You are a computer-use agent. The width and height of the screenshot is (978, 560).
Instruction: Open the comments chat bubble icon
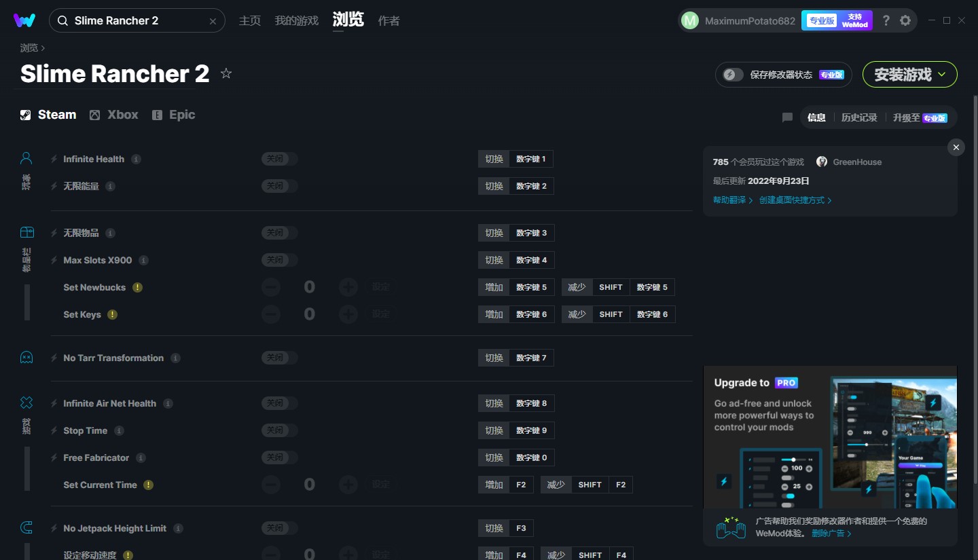[x=787, y=117]
